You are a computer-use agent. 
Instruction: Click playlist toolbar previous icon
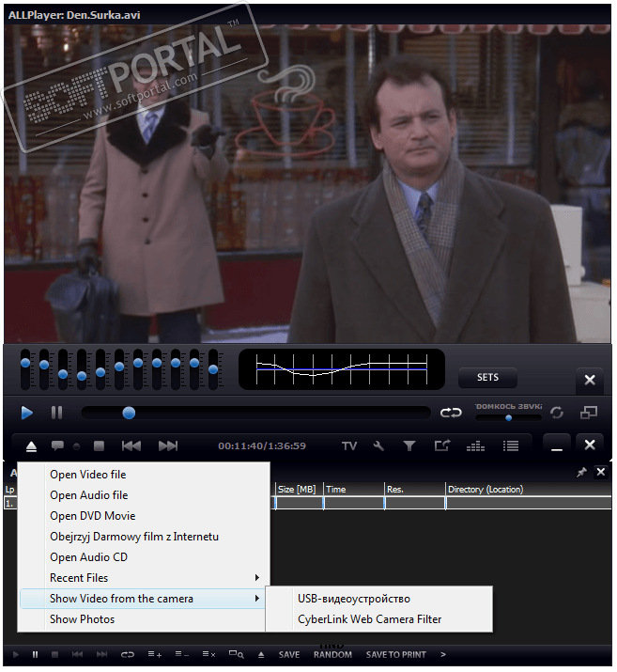(x=78, y=657)
